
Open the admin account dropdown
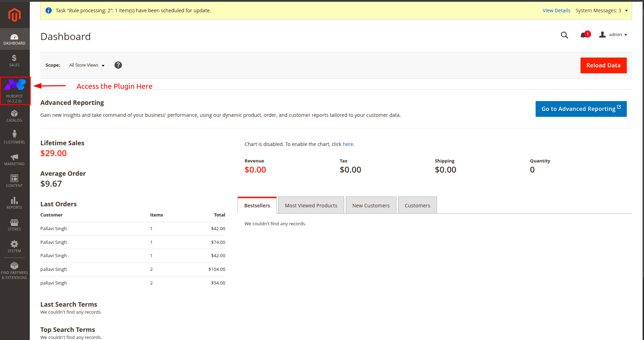click(x=613, y=35)
